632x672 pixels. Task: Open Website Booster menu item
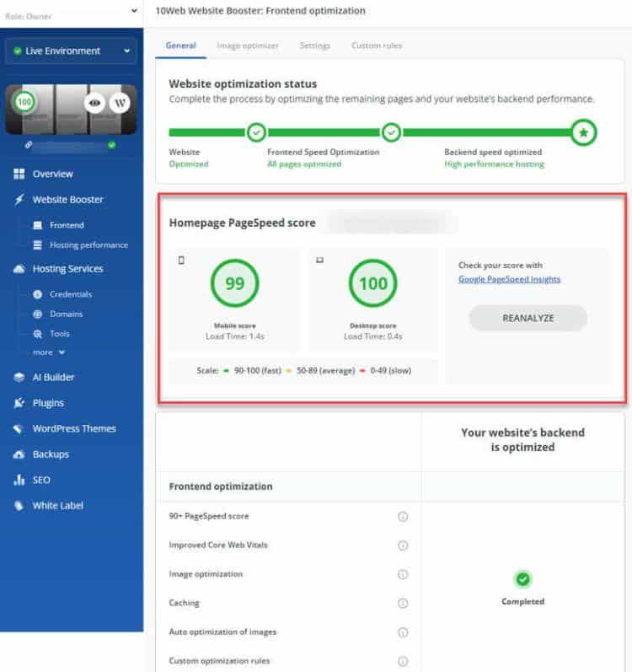[x=68, y=200]
